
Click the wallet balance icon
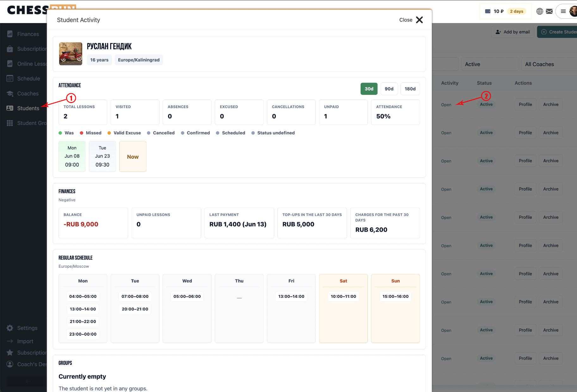pos(488,11)
